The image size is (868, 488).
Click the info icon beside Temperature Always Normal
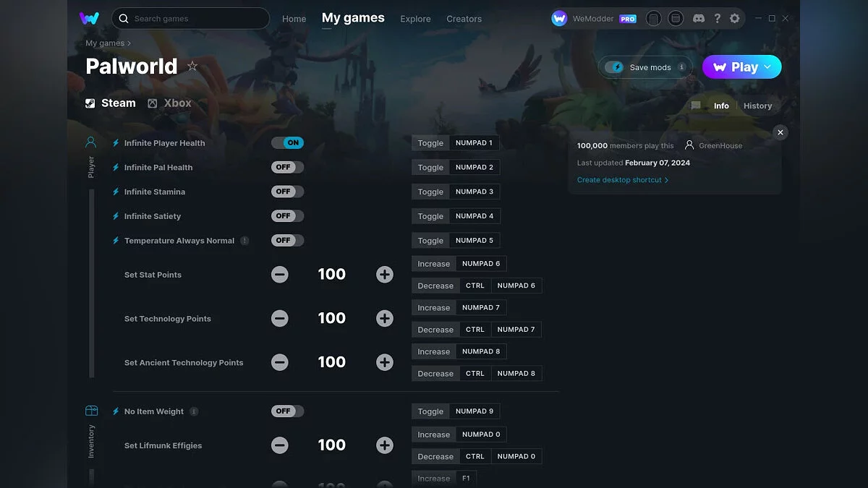click(x=244, y=241)
